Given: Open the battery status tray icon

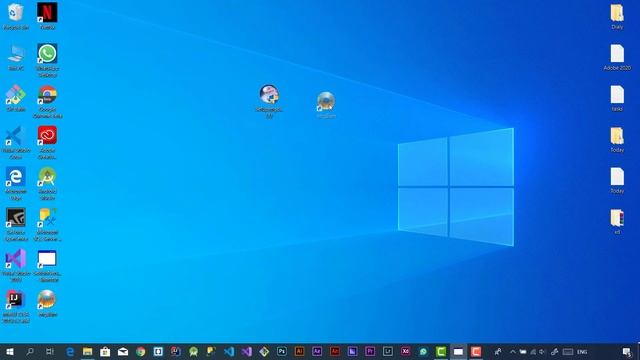Looking at the screenshot, I should tap(523, 351).
